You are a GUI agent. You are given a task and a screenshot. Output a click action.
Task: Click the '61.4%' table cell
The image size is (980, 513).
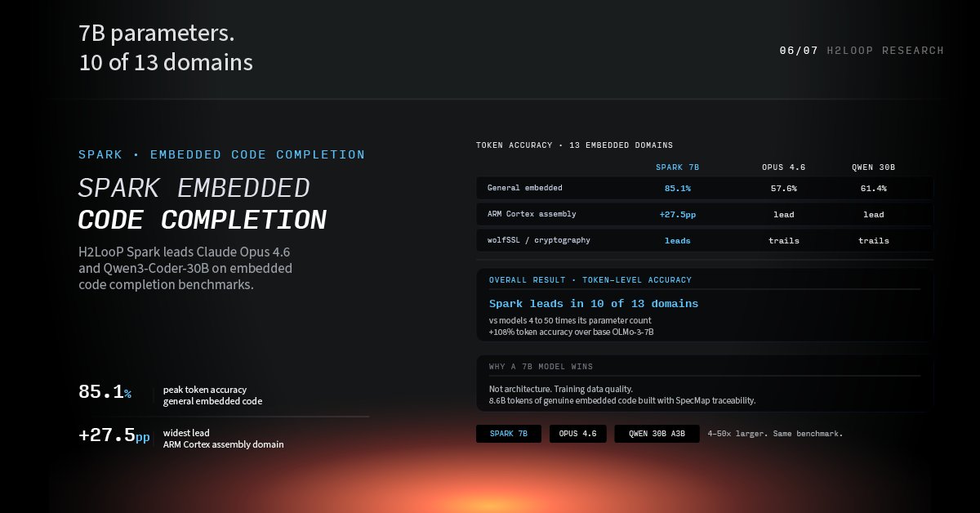[x=874, y=189]
